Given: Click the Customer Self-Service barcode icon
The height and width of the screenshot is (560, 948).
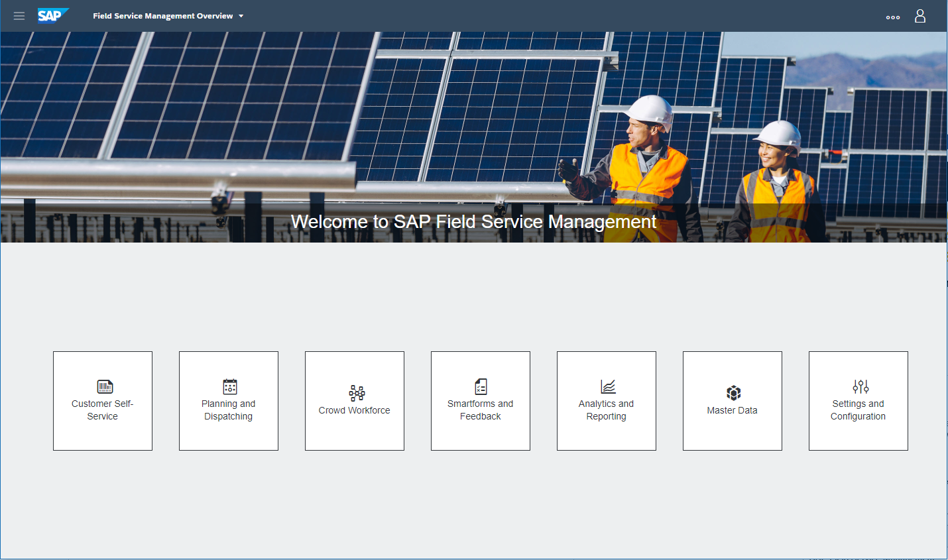Looking at the screenshot, I should click(x=105, y=386).
